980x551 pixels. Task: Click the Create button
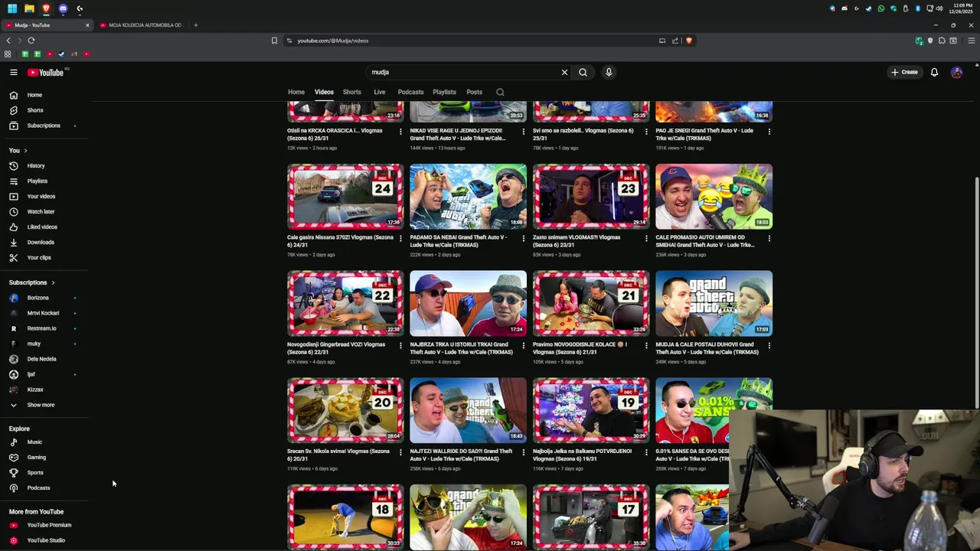(x=904, y=72)
